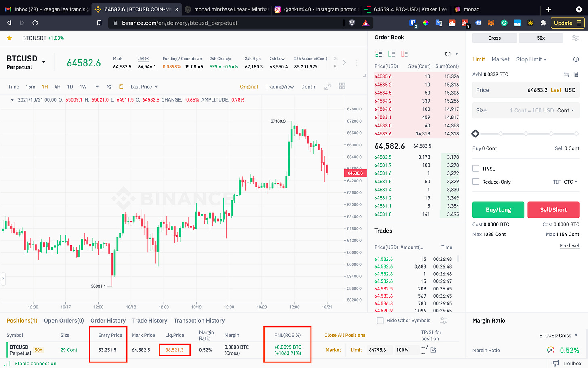Enable the TP/SL checkbox
The width and height of the screenshot is (588, 368).
tap(476, 169)
